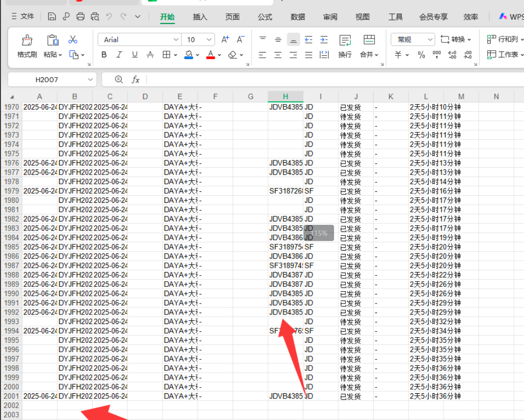The height and width of the screenshot is (420, 524).
Task: Click the print icon in quick toolbar
Action: tap(80, 16)
